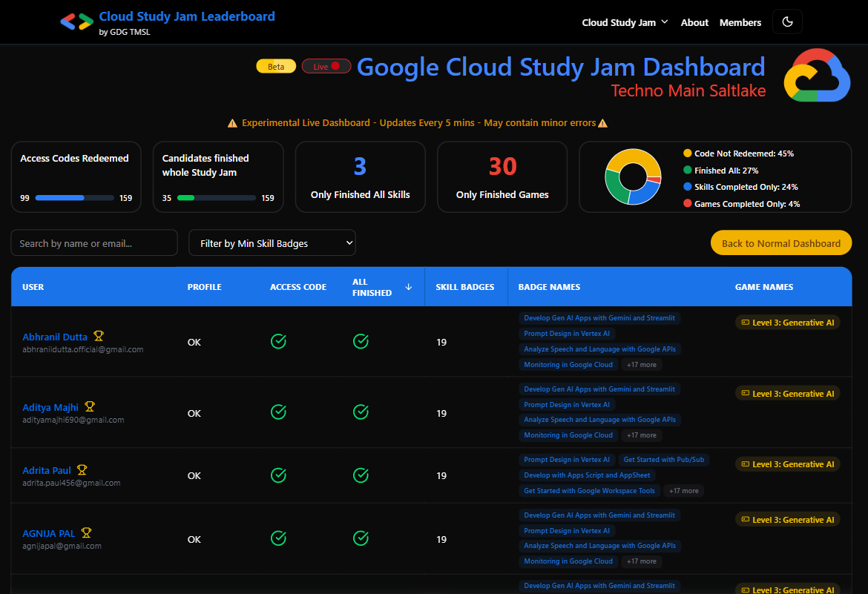Viewport: 868px width, 594px height.
Task: Click trophy icon beside Abhranil Dutta
Action: tap(98, 336)
